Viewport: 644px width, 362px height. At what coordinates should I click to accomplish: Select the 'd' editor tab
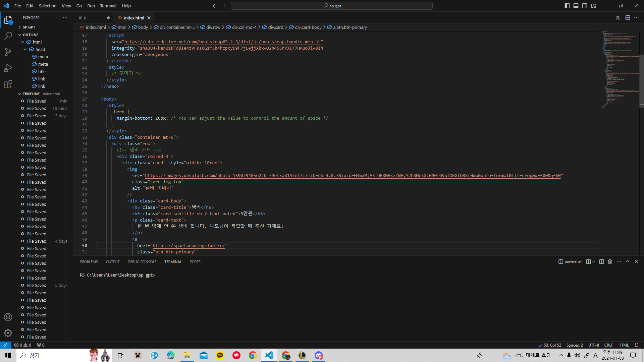click(94, 18)
